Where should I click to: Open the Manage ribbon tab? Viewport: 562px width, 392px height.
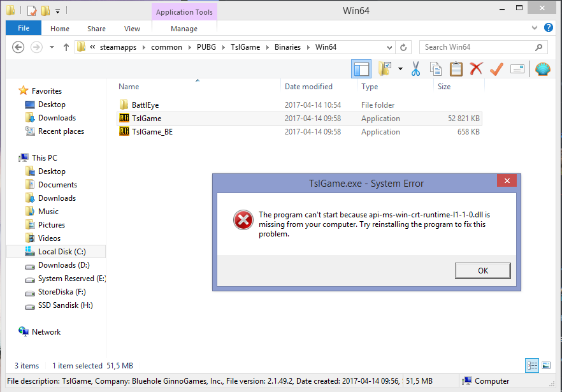point(184,29)
